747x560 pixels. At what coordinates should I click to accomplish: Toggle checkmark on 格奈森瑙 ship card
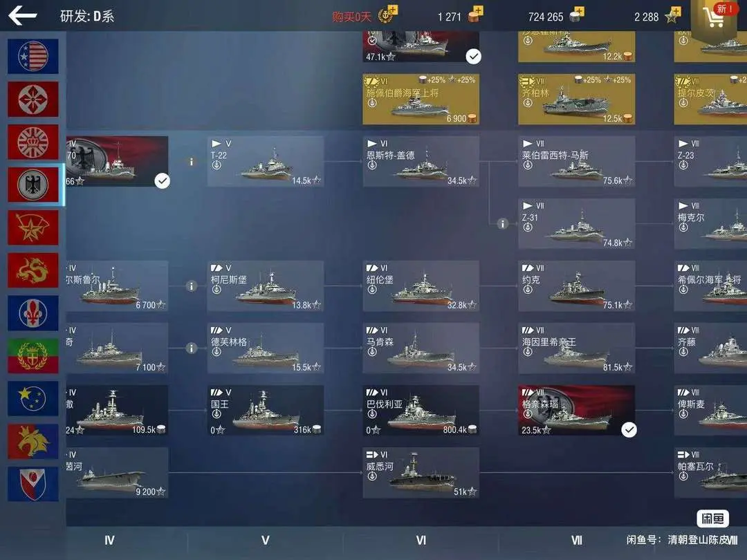tap(629, 429)
